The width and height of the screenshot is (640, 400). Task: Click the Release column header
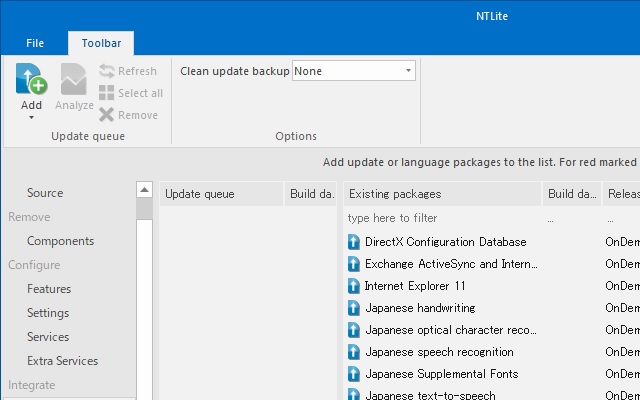click(x=622, y=194)
